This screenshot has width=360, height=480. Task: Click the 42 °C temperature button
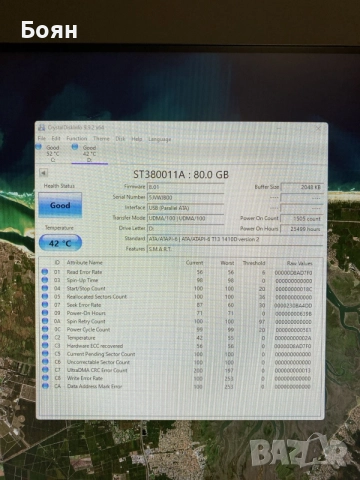[60, 243]
